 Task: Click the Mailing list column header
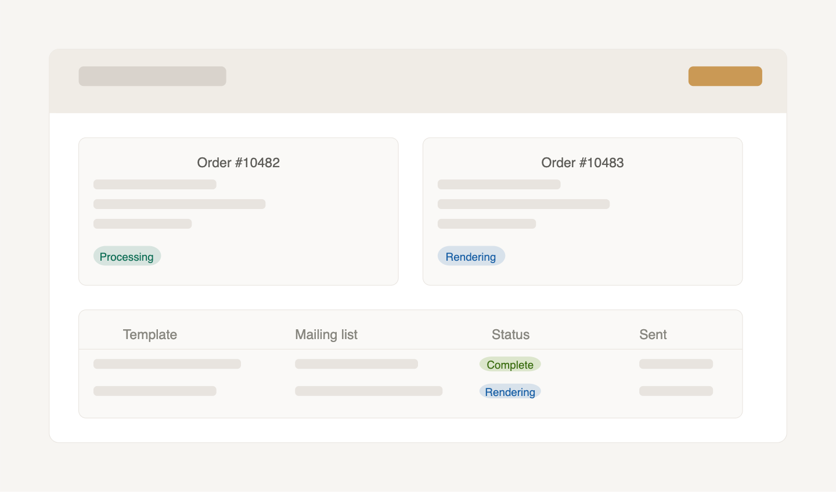(x=326, y=334)
